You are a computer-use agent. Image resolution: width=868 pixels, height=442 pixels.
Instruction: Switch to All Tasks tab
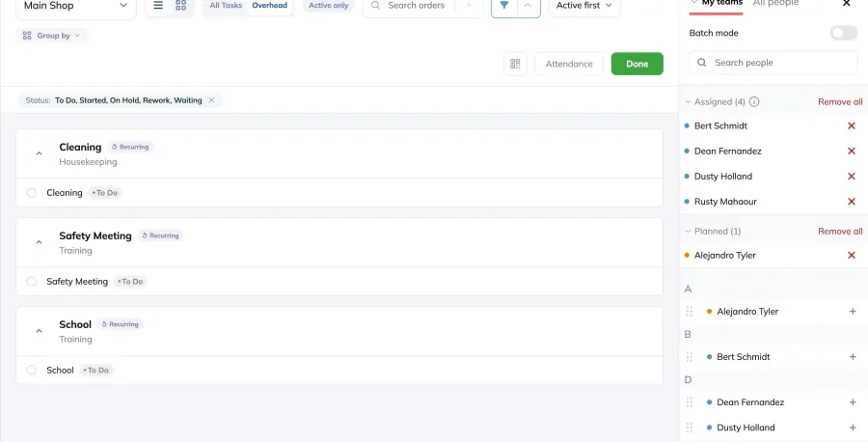coord(226,6)
